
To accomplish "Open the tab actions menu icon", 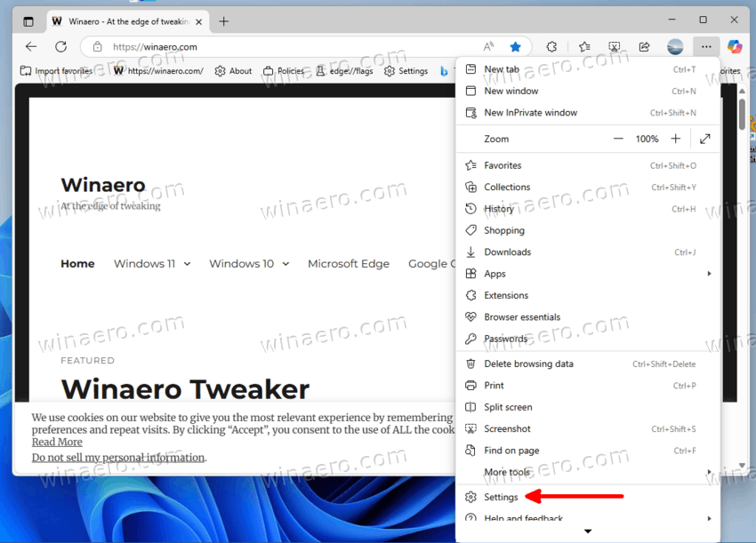I will coord(28,21).
